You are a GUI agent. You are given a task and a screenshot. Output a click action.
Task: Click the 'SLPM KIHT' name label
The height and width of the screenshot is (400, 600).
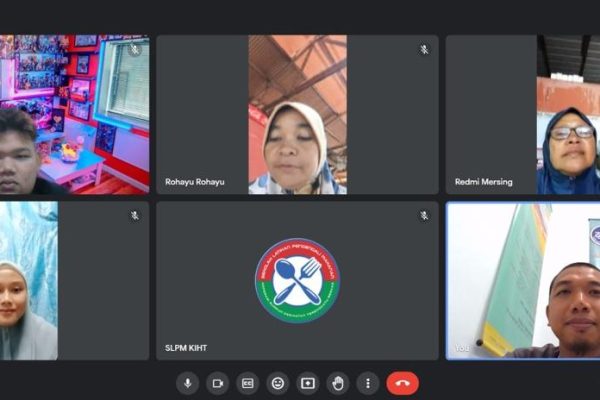(x=184, y=348)
